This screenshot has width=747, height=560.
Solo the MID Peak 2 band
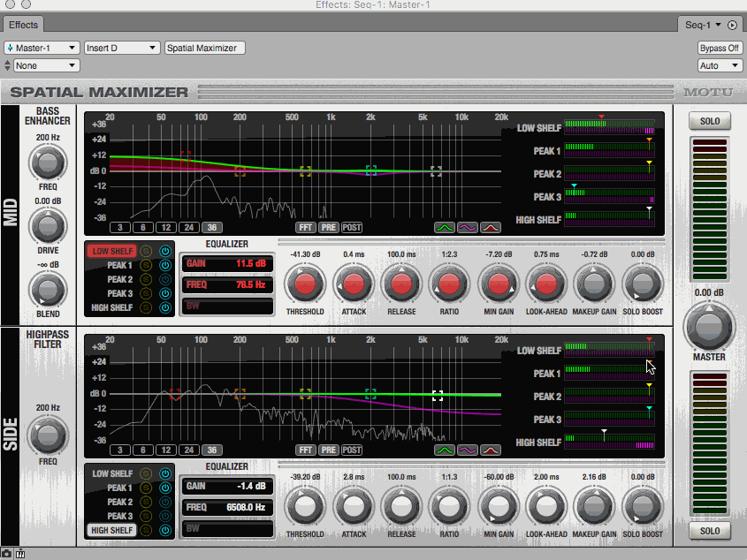pos(146,279)
